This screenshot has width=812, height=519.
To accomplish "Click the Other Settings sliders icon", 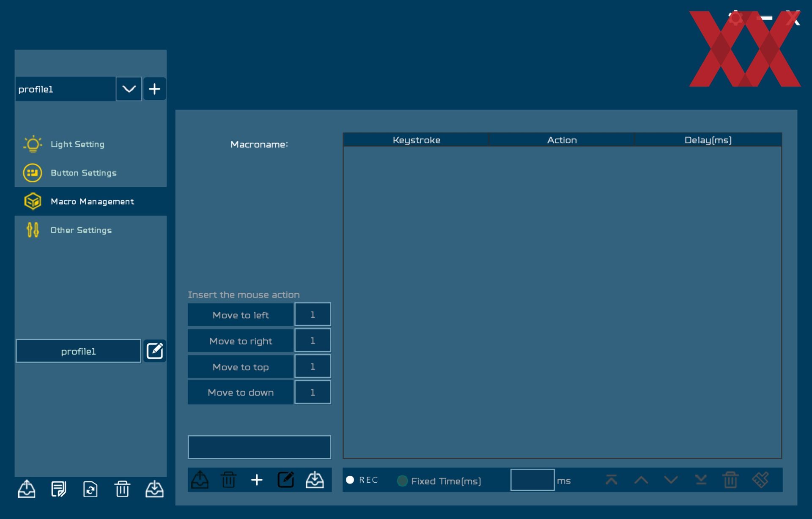I will tap(33, 230).
